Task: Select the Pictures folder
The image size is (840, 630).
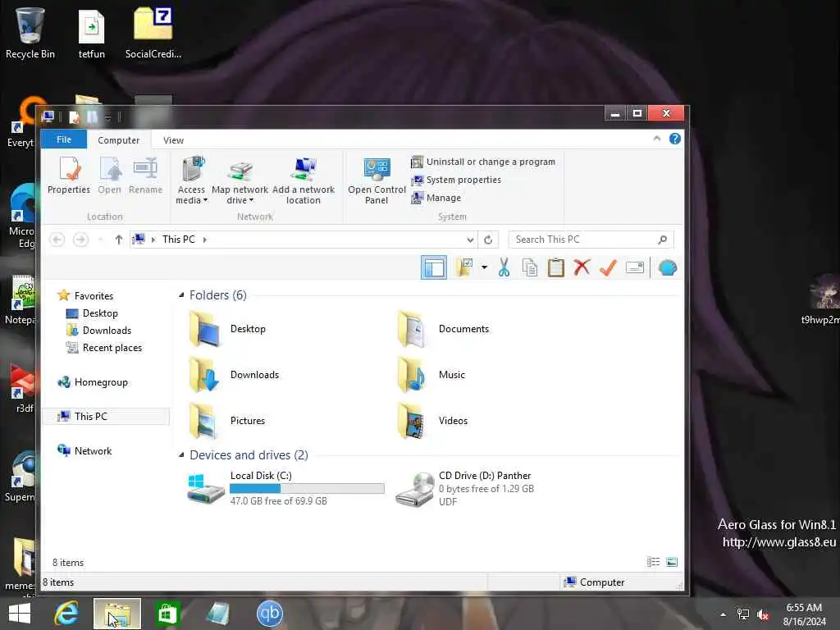Action: (227, 421)
